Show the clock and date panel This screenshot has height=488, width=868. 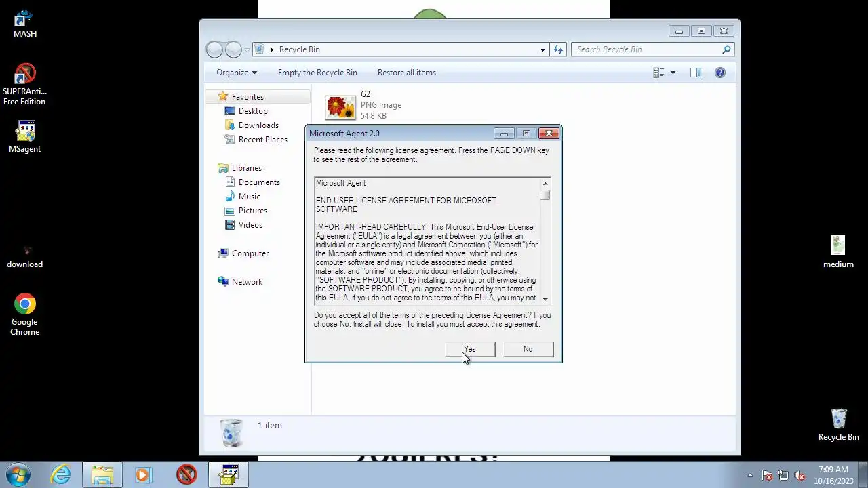point(833,475)
